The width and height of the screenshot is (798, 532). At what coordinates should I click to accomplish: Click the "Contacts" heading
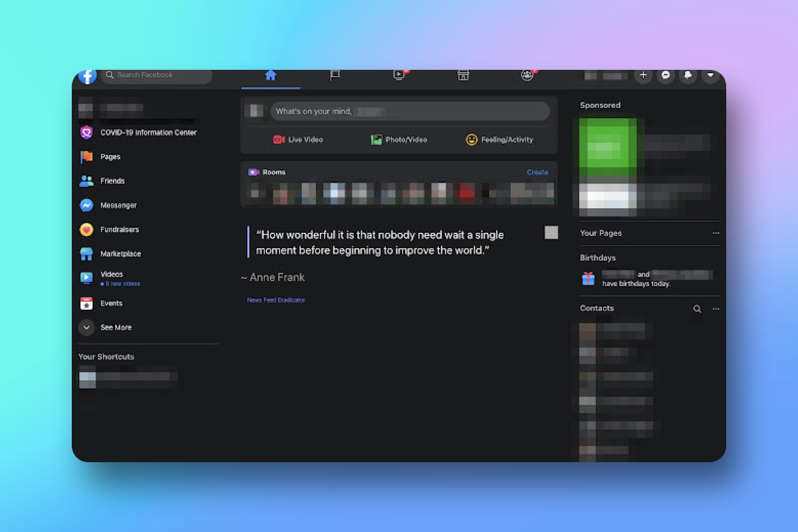pyautogui.click(x=597, y=309)
